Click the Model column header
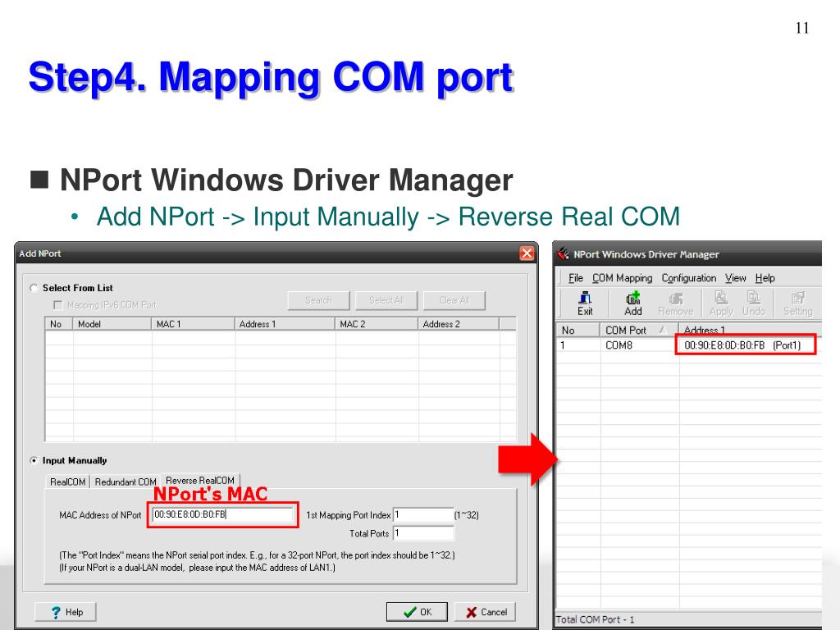The image size is (840, 630). (x=112, y=324)
